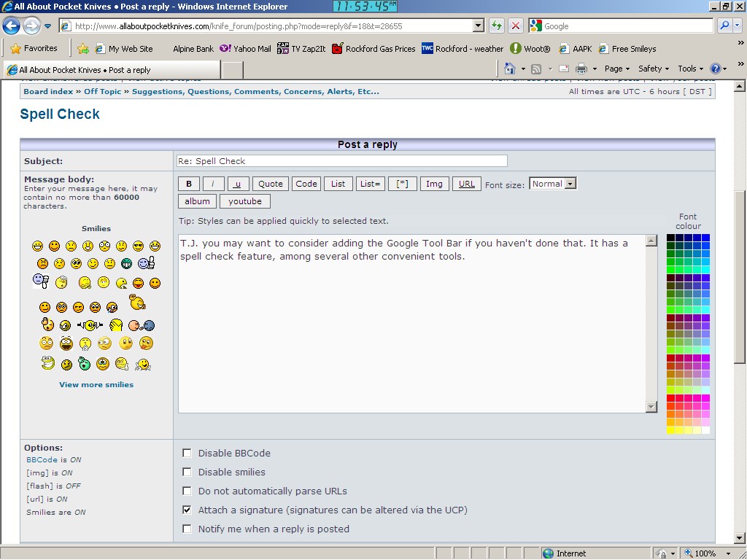Screen dimensions: 747x560
Task: Check Disable BBCode
Action: pyautogui.click(x=187, y=454)
